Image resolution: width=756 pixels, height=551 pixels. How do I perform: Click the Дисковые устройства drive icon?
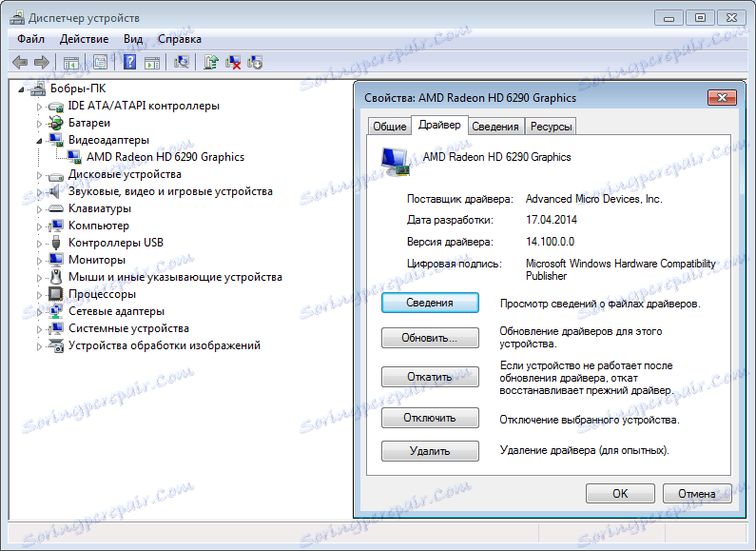coord(56,175)
